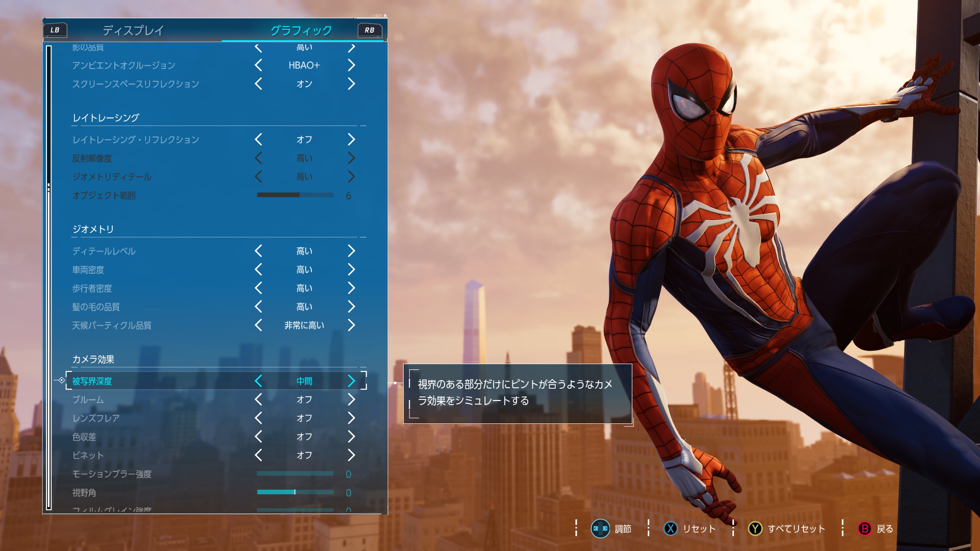
Task: Select the ビネット setting label
Action: pos(88,455)
